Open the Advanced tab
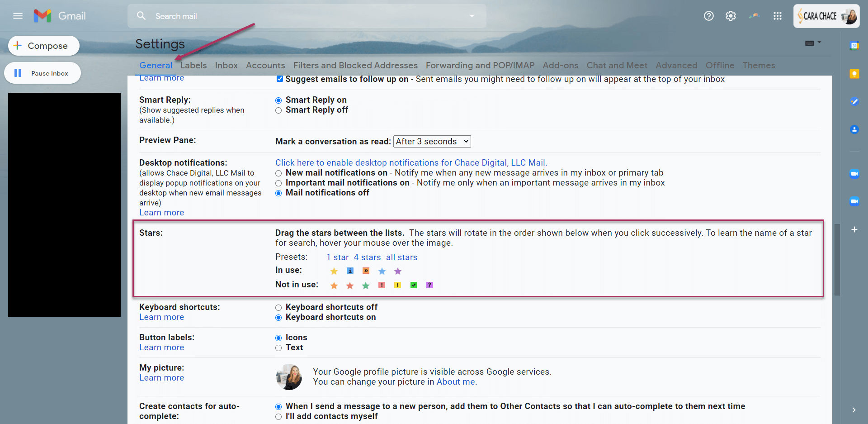Viewport: 868px width, 424px height. click(x=677, y=65)
